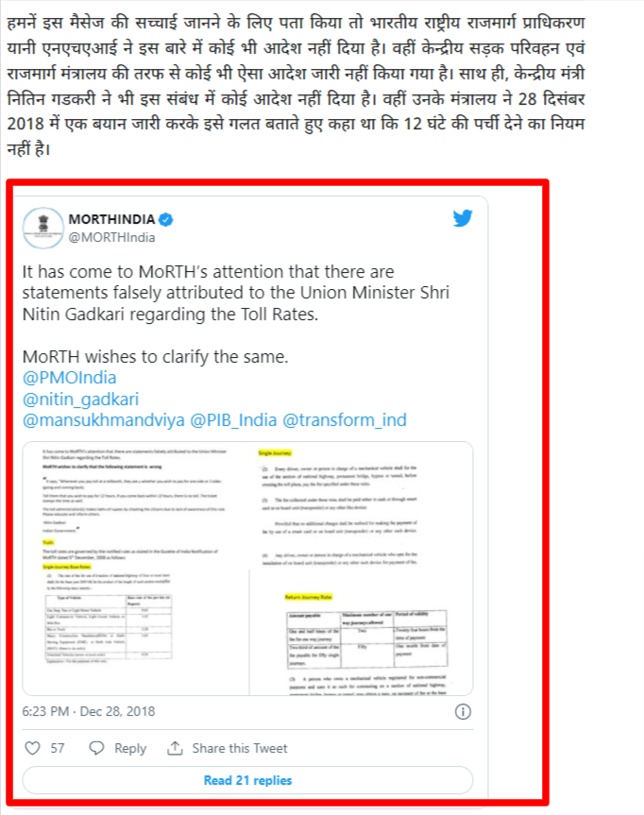Open the @PMOIndia mention link
This screenshot has height=815, width=644.
pos(69,378)
